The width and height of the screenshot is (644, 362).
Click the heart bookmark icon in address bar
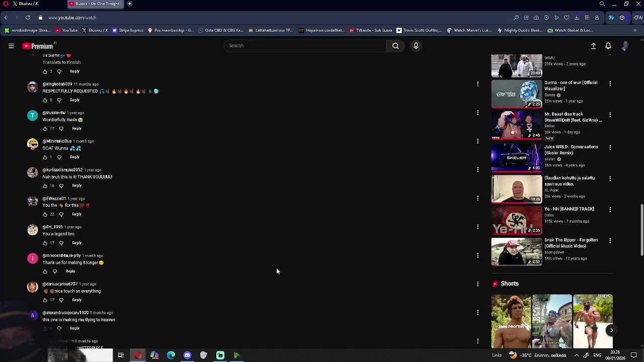point(567,18)
